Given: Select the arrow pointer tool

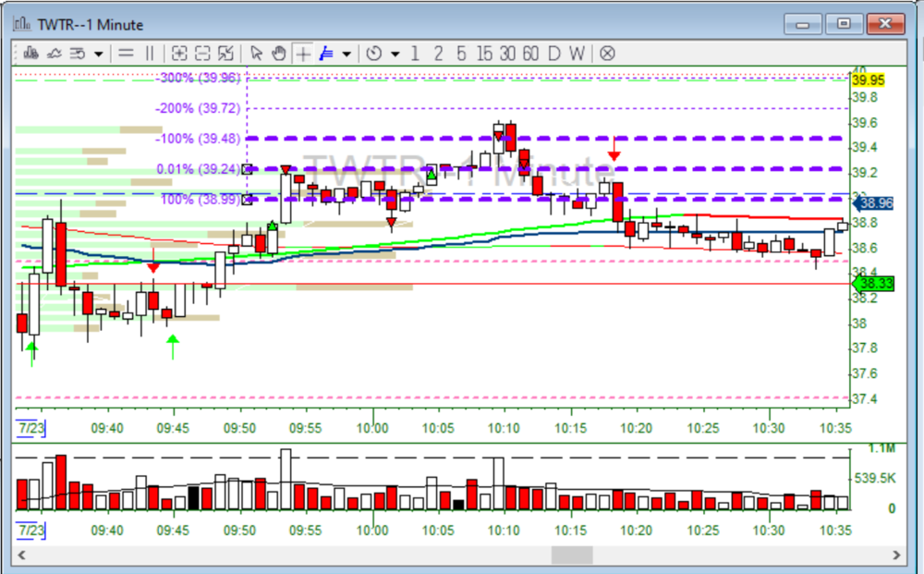Looking at the screenshot, I should pyautogui.click(x=257, y=54).
